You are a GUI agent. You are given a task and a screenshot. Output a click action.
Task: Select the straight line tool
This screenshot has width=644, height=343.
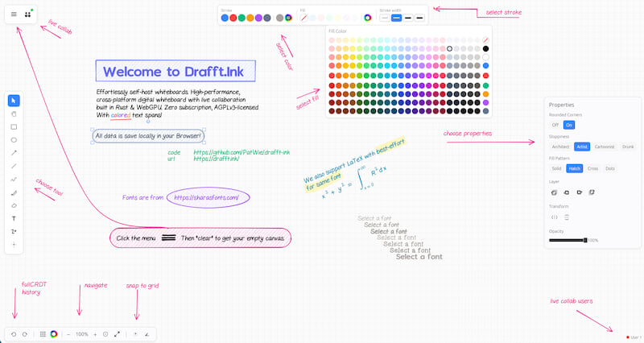(x=14, y=166)
